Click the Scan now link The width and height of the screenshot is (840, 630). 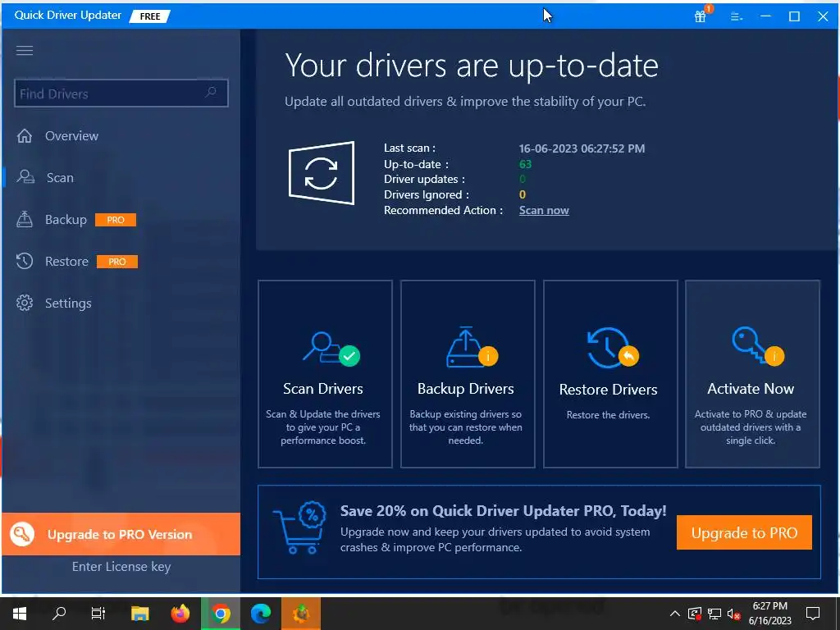coord(544,210)
